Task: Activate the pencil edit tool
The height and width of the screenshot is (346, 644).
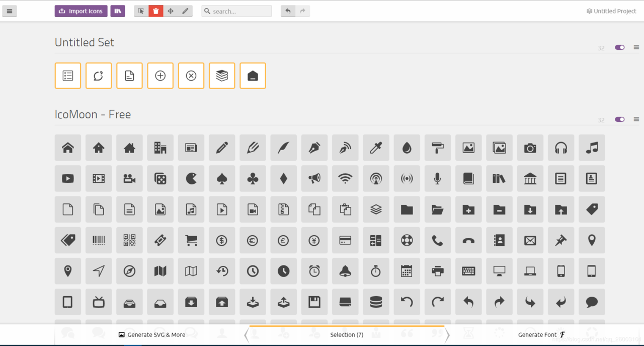Action: 185,11
